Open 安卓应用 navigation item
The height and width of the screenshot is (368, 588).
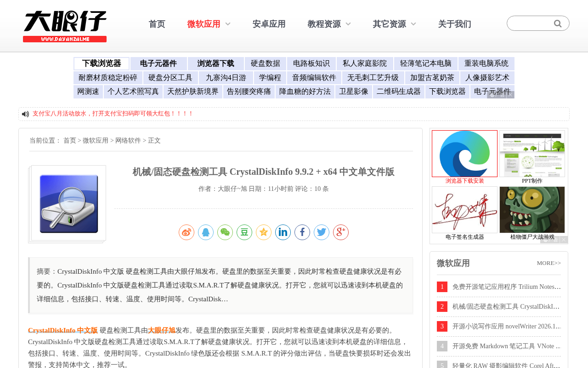(269, 24)
